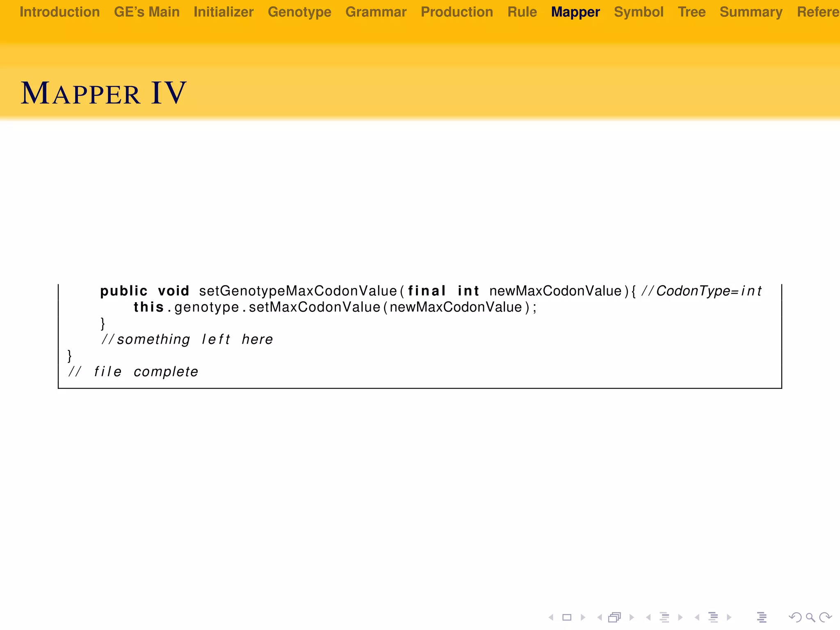This screenshot has width=840, height=630.
Task: Click the presentation outline icon beside the undo arrow
Action: click(762, 617)
